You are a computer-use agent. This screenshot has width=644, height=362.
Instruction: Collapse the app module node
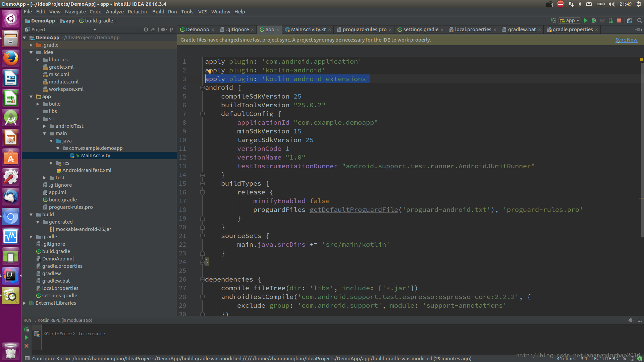(x=31, y=97)
